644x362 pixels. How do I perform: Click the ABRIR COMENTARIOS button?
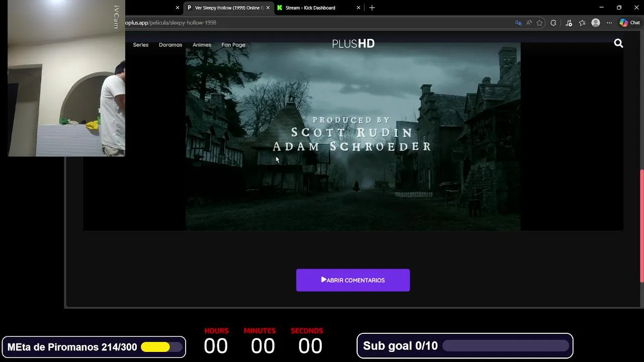point(353,280)
